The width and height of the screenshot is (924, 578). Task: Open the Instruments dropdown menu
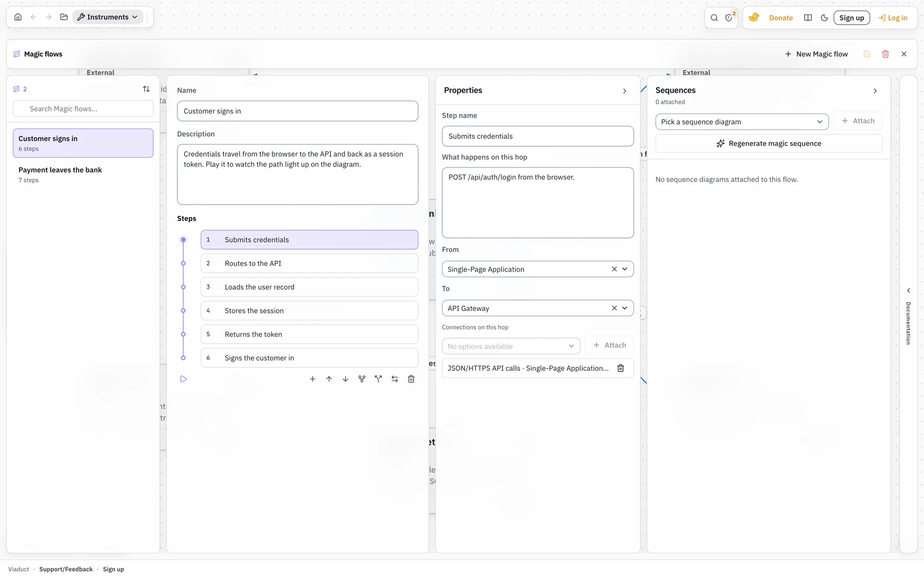108,17
